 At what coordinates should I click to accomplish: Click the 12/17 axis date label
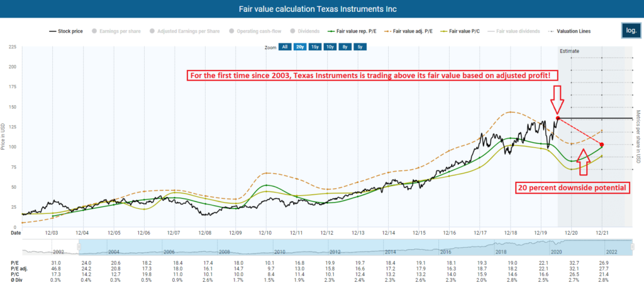[480, 233]
